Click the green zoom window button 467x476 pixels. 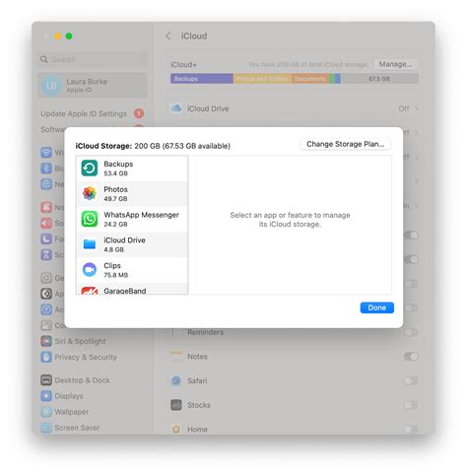(x=69, y=36)
